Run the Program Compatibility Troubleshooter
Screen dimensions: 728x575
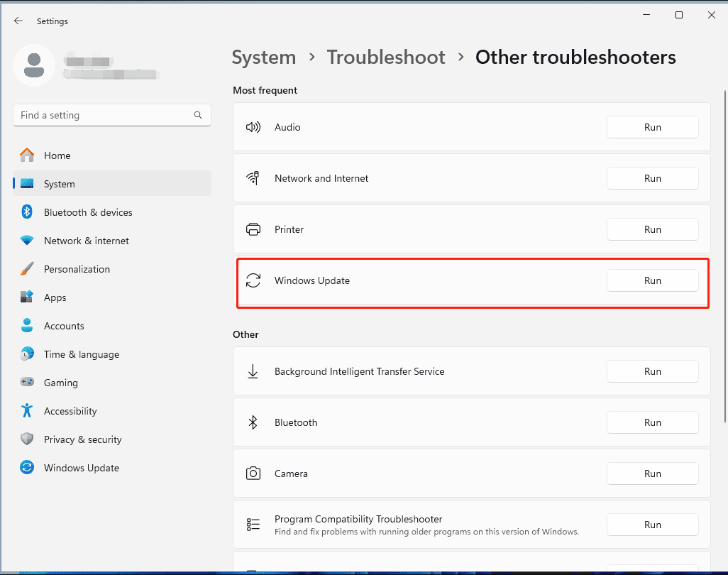pos(652,525)
